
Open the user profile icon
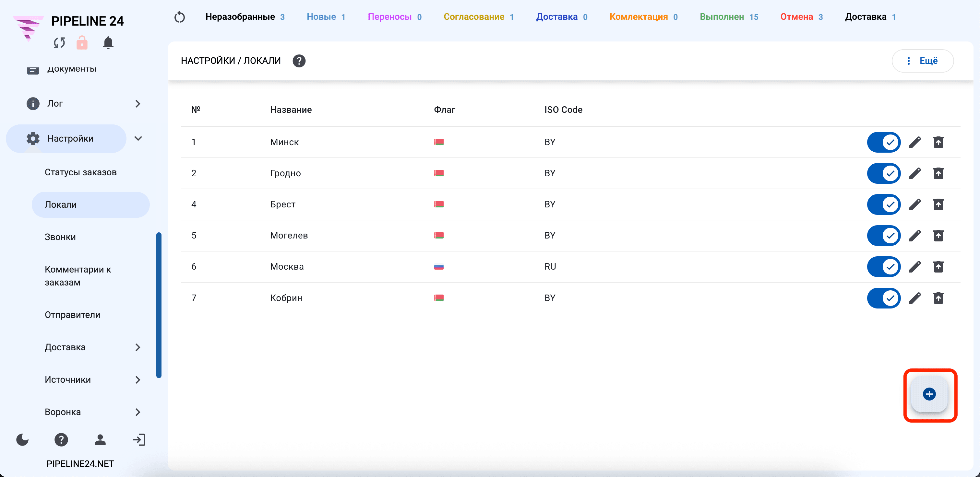coord(100,440)
